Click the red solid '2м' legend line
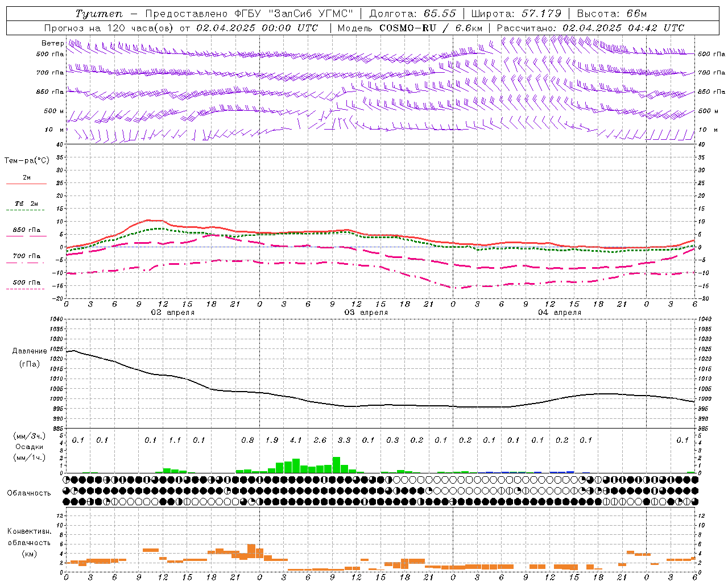The height and width of the screenshot is (582, 728). click(26, 184)
